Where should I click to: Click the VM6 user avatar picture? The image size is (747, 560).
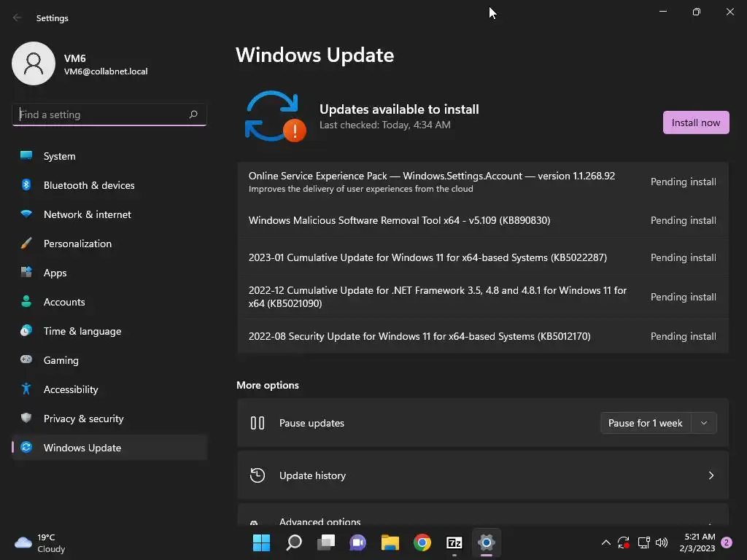tap(34, 63)
